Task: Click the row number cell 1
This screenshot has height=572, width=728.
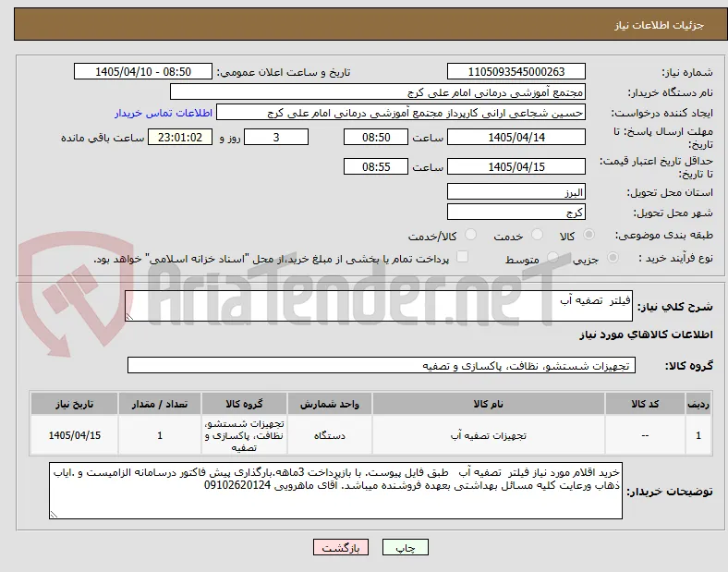Action: click(698, 435)
